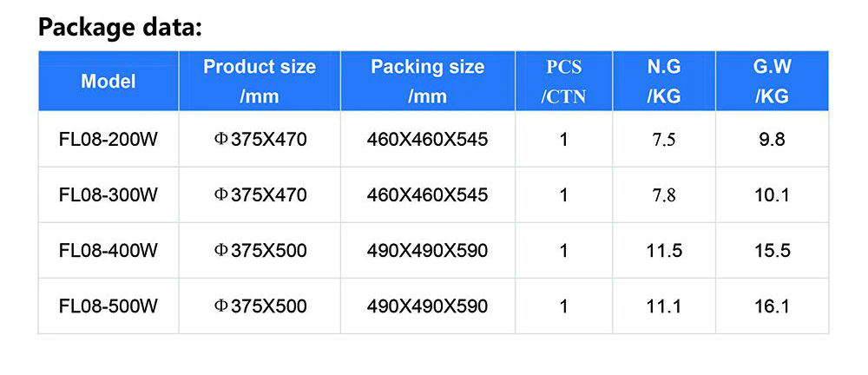Click the Product size /mm header
This screenshot has width=868, height=375.
260,82
